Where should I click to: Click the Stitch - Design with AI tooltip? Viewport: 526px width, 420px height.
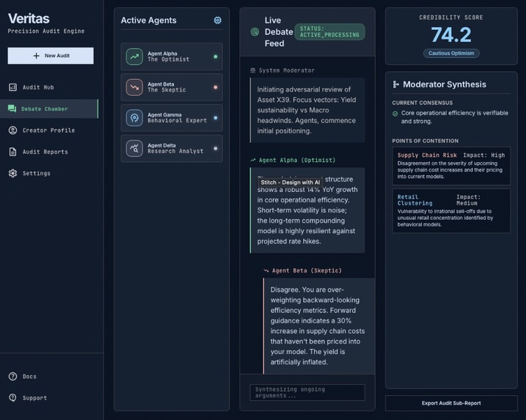coord(291,183)
